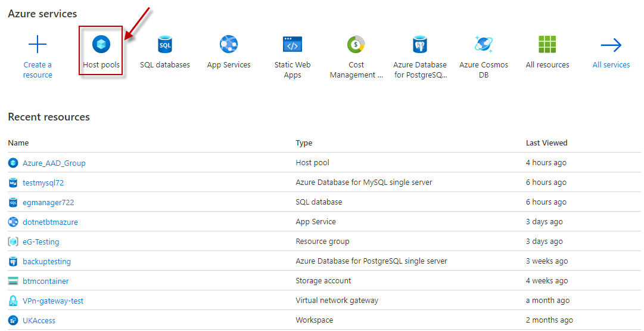Viewport: 644px width, 331px height.
Task: Open the Host pools service icon
Action: click(101, 44)
